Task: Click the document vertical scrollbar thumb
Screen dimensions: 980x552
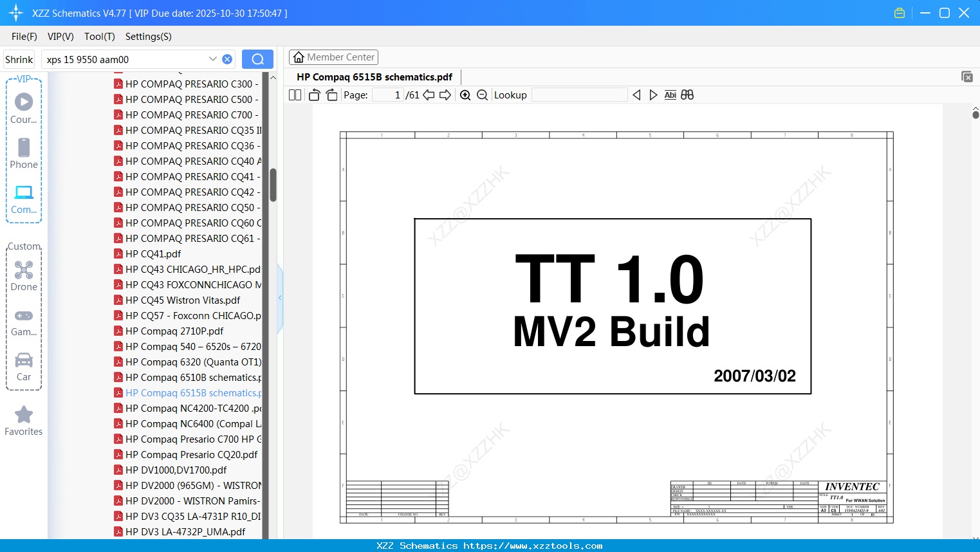Action: (975, 115)
